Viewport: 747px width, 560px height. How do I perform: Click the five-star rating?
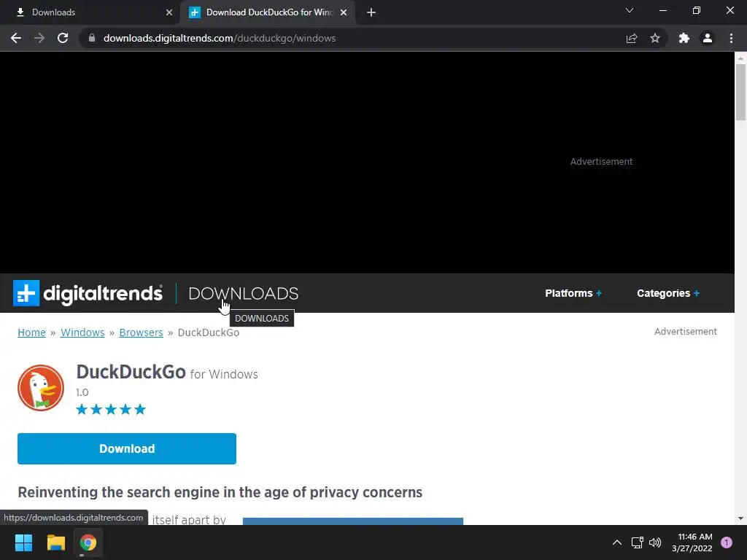click(111, 410)
